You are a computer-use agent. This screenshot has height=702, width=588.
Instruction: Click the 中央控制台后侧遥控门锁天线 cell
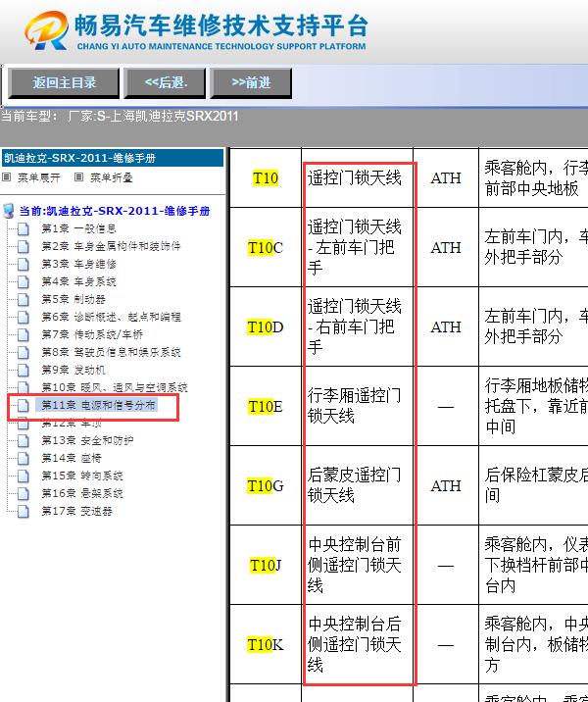(x=358, y=645)
